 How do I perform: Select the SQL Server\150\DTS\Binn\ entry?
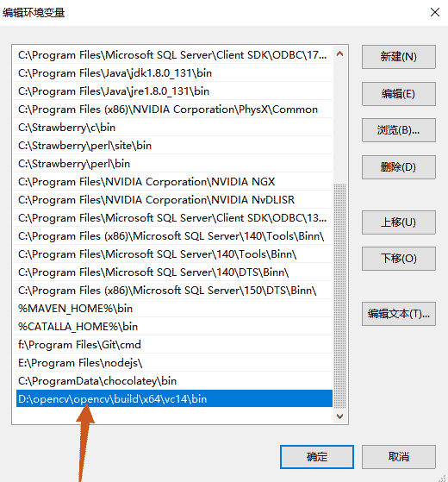[x=172, y=291]
